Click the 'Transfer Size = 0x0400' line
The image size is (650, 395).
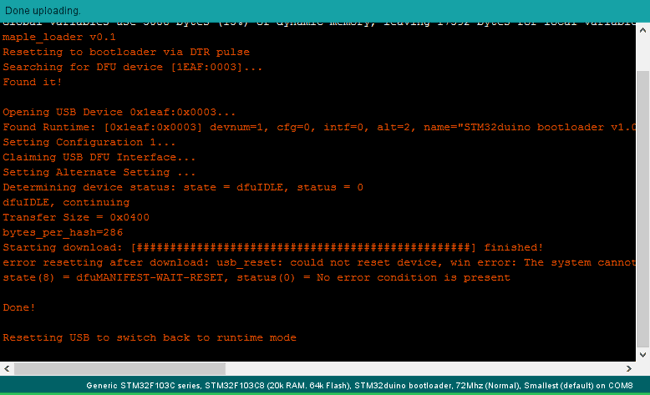coord(76,217)
